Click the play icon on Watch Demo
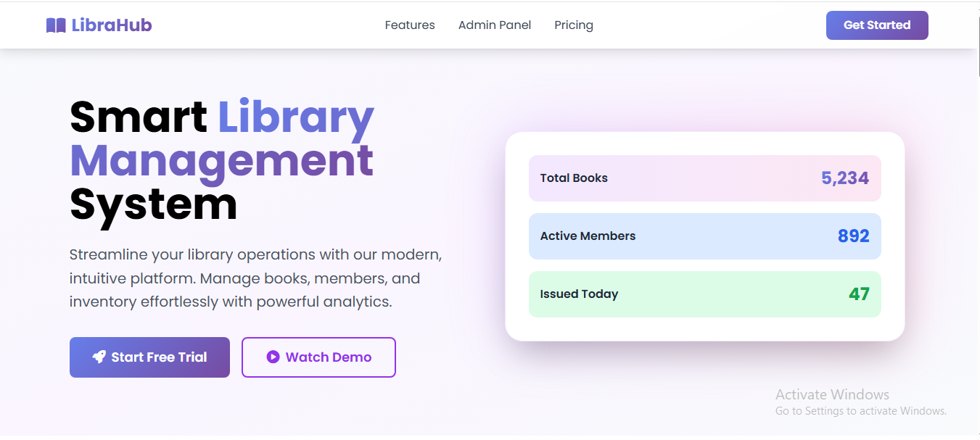980x440 pixels. point(273,357)
